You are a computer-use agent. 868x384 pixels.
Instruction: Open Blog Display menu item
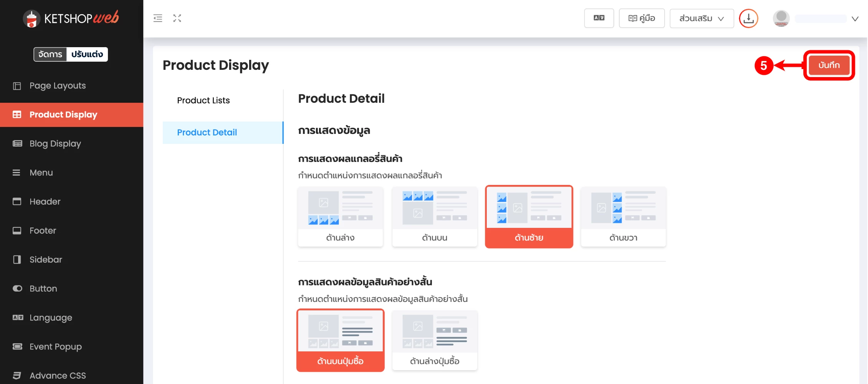point(55,143)
